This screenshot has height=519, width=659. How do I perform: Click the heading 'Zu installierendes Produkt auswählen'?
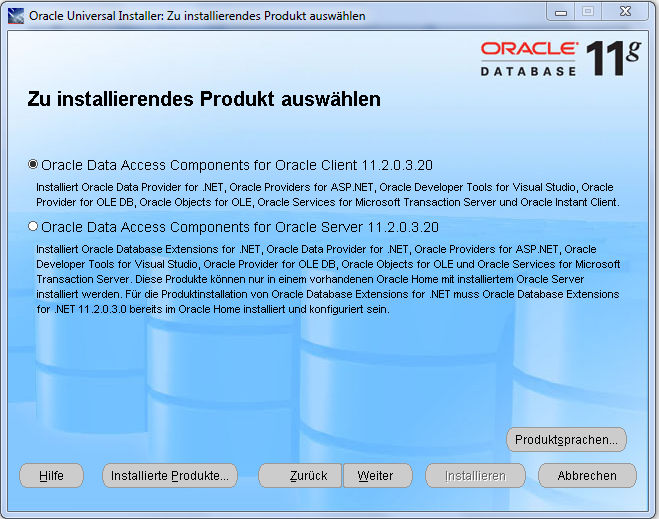tap(204, 99)
